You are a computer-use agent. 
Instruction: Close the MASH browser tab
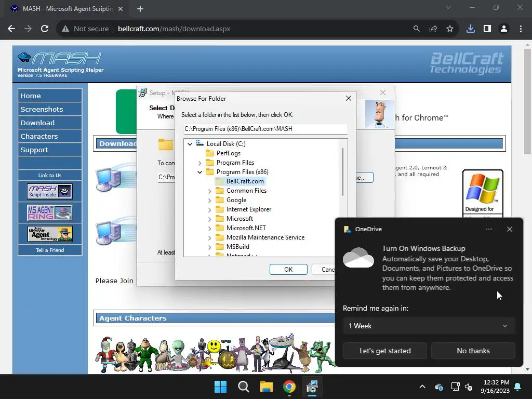(x=121, y=9)
